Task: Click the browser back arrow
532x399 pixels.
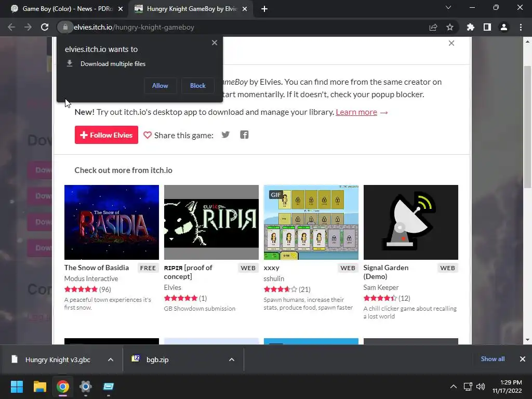Action: [x=11, y=27]
